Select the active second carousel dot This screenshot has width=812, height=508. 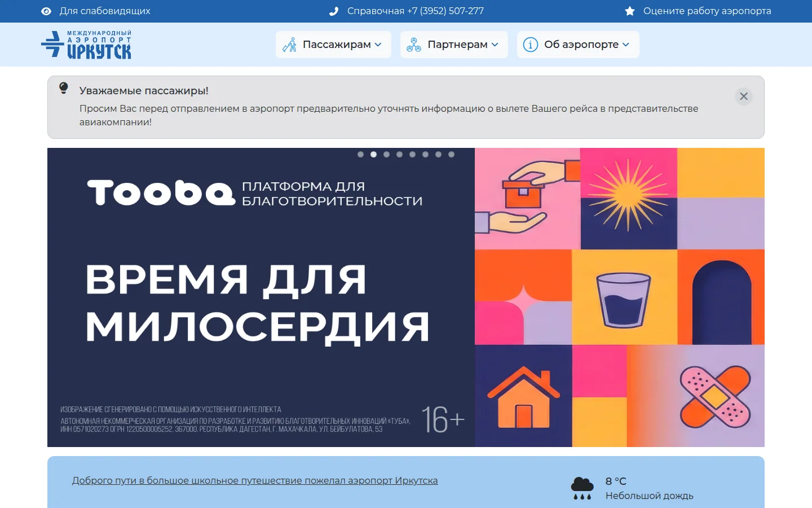(373, 154)
